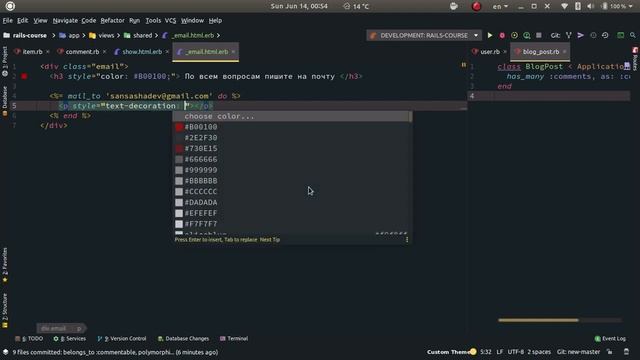Click the completion list scrollbar
Screen dimensions: 640x360
[410, 117]
